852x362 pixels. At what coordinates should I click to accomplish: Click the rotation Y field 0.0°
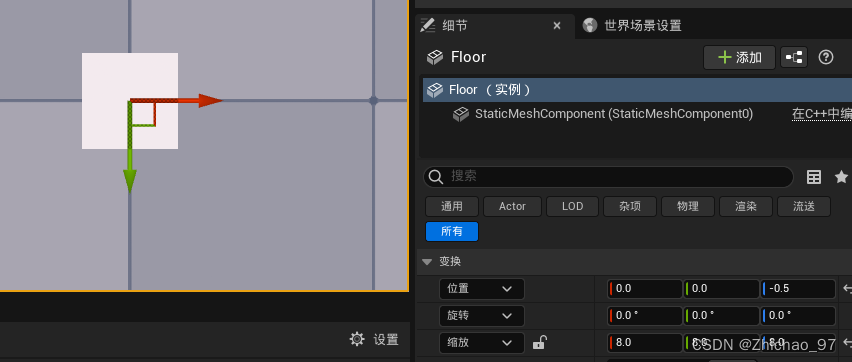click(721, 316)
